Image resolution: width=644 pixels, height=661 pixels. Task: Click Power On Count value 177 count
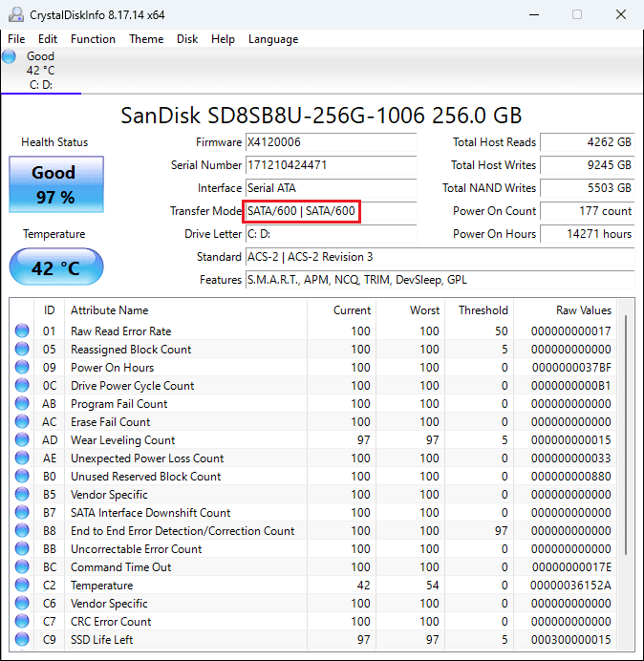pos(587,211)
